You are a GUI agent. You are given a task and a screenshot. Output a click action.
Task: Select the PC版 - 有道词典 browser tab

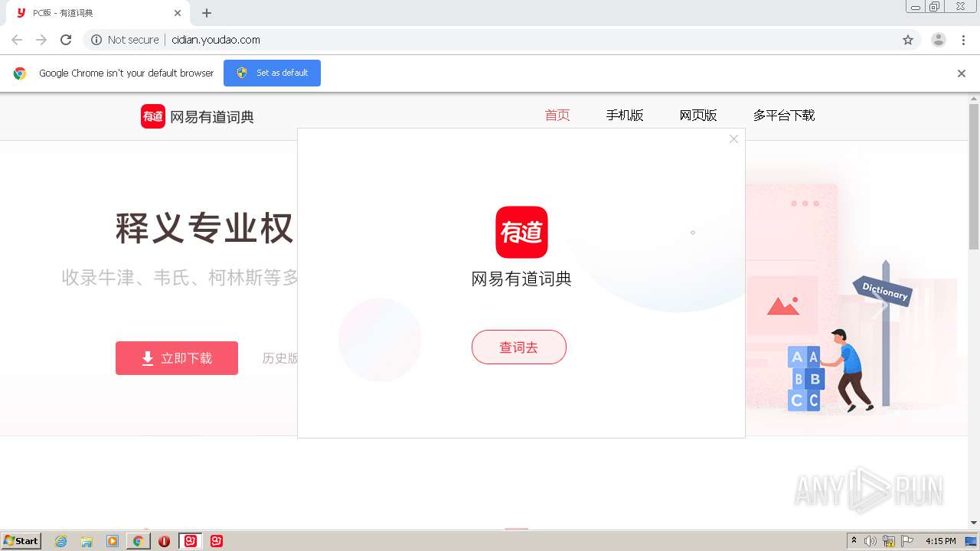(97, 13)
